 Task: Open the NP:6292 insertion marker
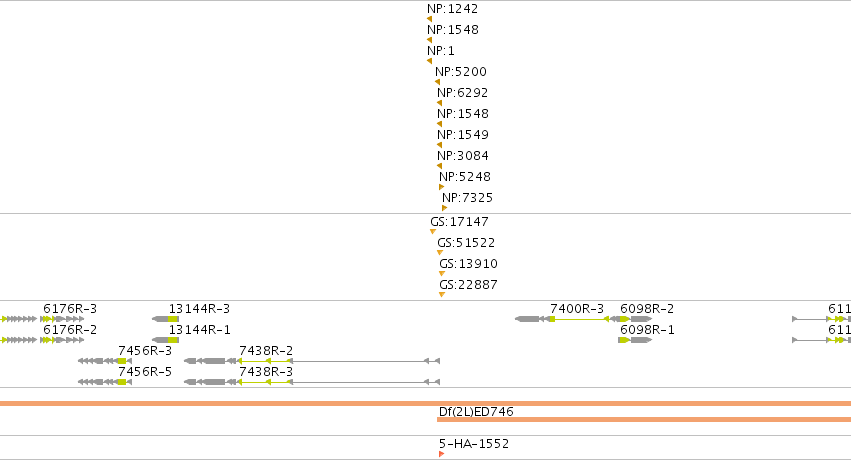tap(440, 103)
